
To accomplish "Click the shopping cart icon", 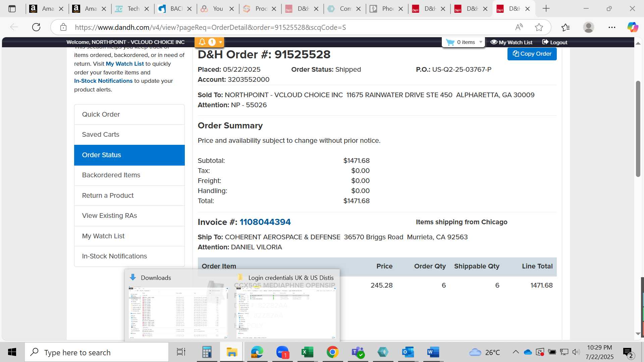I will click(x=450, y=42).
